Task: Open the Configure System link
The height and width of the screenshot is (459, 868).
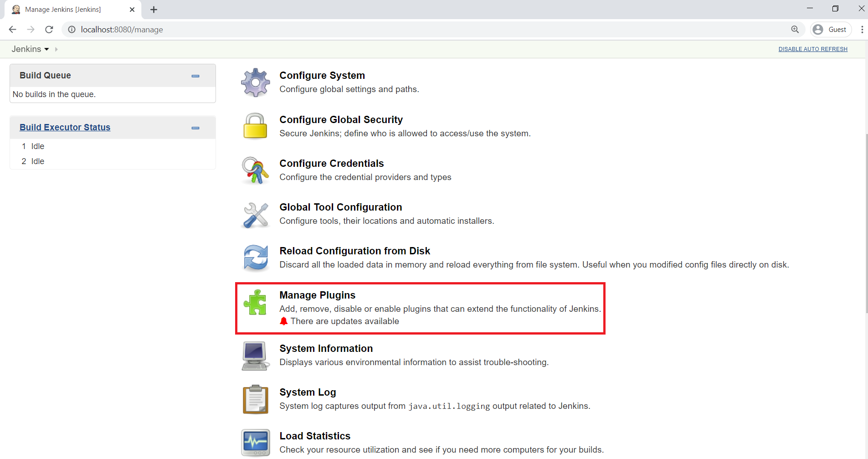Action: [x=322, y=76]
